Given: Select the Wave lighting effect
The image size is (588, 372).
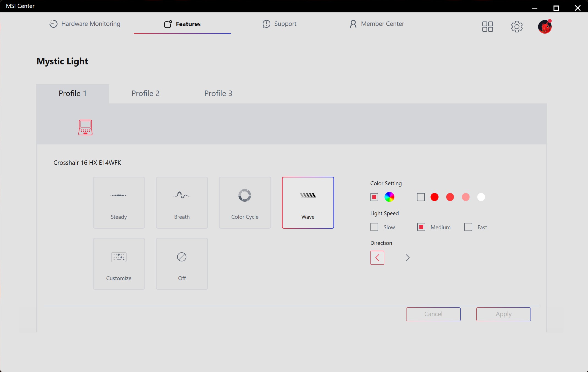Looking at the screenshot, I should click(308, 203).
